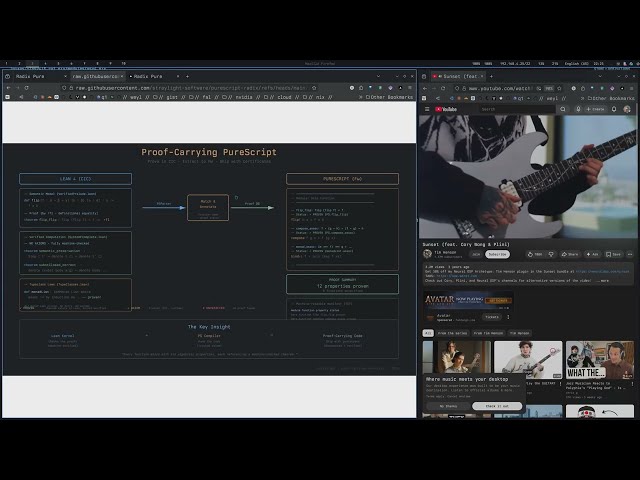Open a new tab in left Firefox
640x480 pixels.
(x=187, y=76)
